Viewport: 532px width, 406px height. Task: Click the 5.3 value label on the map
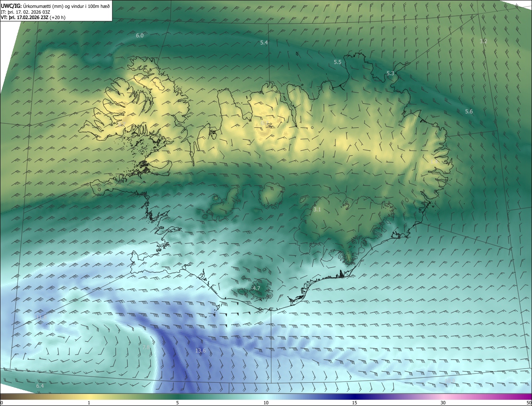[x=390, y=73]
